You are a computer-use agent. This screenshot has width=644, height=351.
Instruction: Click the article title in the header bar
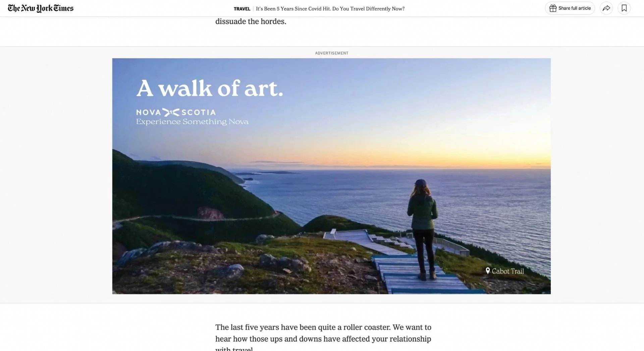pos(330,9)
